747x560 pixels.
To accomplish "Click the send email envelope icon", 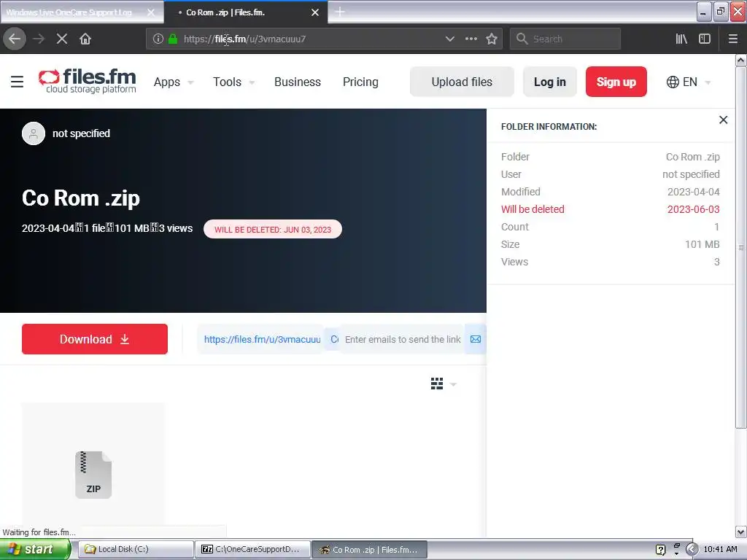I will point(476,339).
